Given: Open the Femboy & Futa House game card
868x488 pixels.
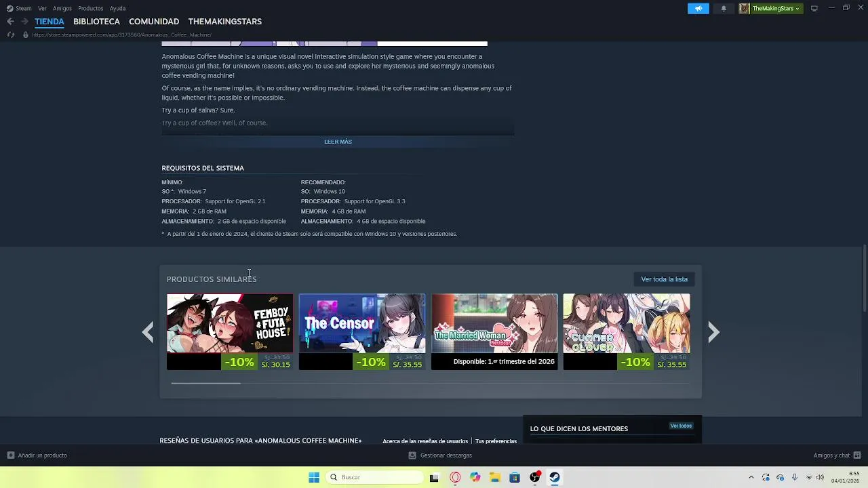Looking at the screenshot, I should point(230,331).
